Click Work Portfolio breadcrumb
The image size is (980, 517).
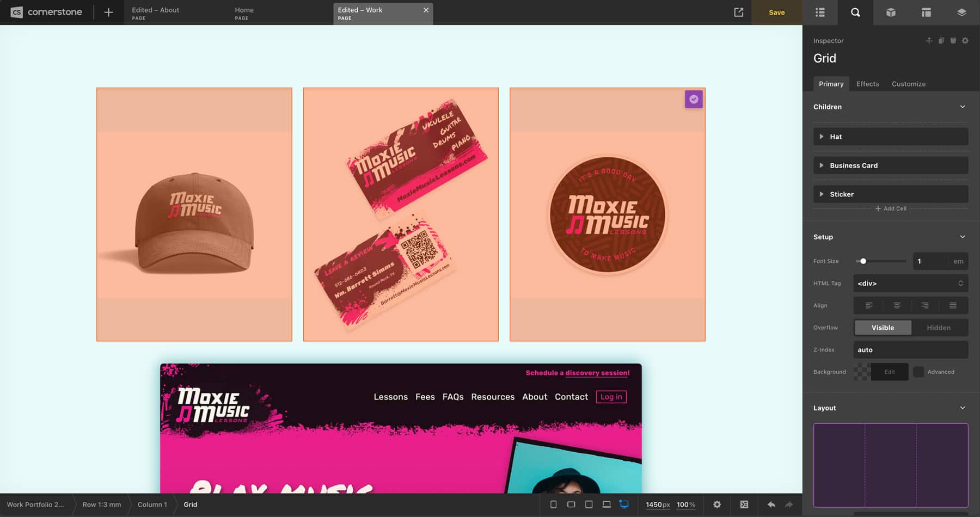[35, 504]
